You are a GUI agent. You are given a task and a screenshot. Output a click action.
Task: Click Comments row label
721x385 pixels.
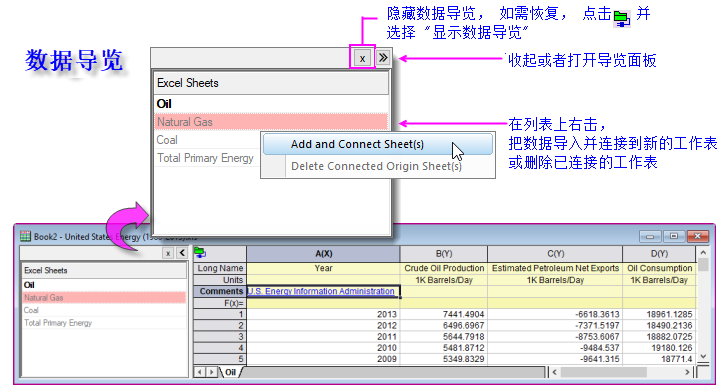[220, 291]
